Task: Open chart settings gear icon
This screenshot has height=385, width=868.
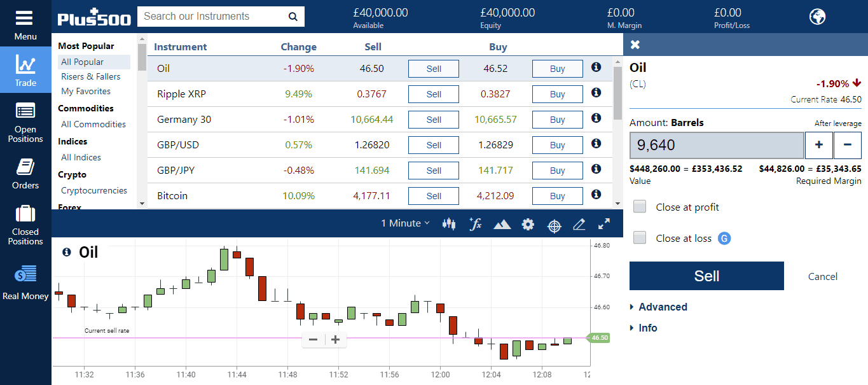Action: point(528,224)
